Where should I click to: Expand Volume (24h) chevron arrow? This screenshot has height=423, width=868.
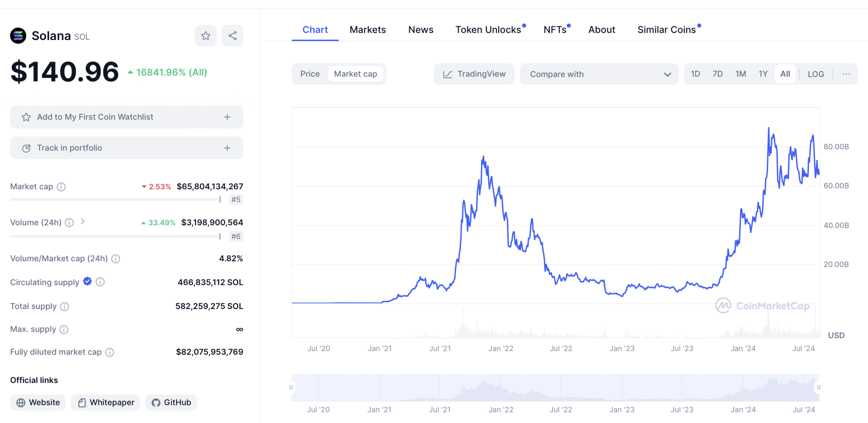pyautogui.click(x=83, y=222)
